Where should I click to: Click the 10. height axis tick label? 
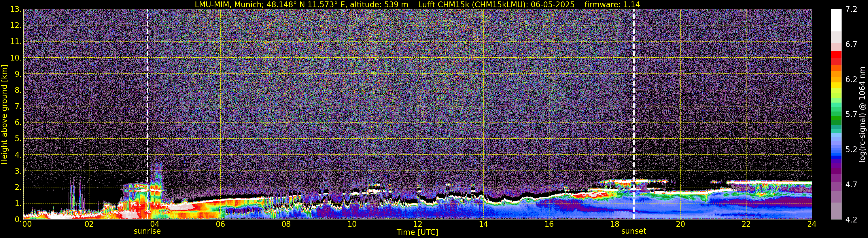pos(16,58)
